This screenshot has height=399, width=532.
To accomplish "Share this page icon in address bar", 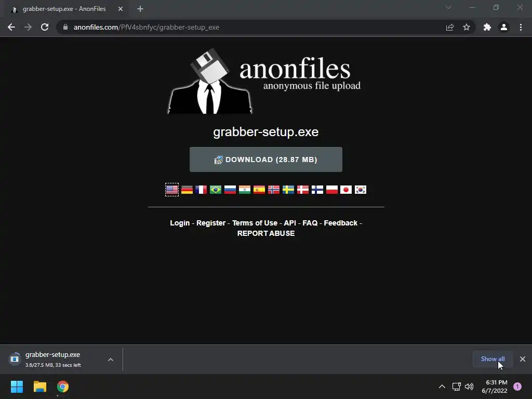I will click(450, 27).
